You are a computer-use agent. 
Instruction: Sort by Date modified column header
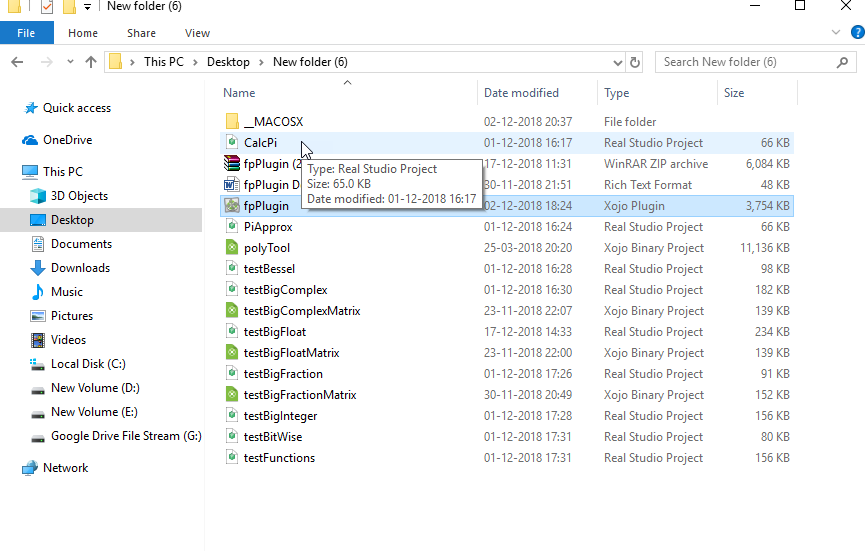coord(521,93)
